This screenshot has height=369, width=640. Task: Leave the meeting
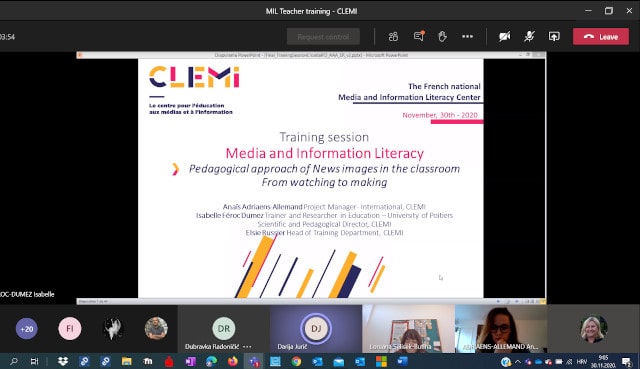[601, 37]
